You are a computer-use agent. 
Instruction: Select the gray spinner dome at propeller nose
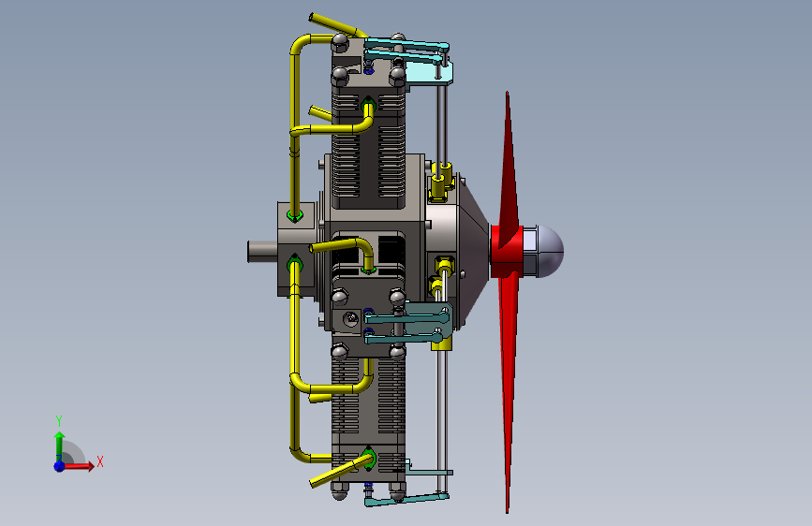(x=550, y=252)
